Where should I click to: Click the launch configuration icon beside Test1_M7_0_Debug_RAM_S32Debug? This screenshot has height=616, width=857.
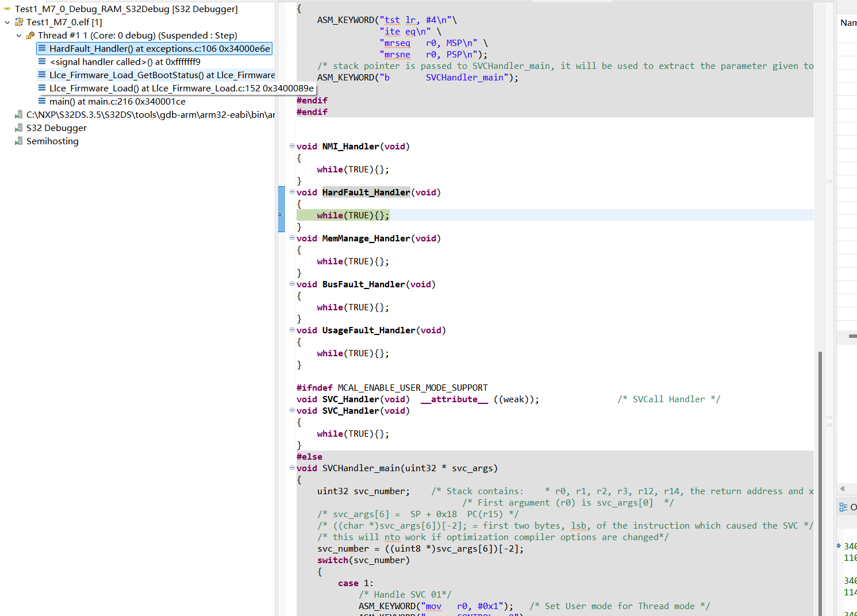click(x=7, y=9)
